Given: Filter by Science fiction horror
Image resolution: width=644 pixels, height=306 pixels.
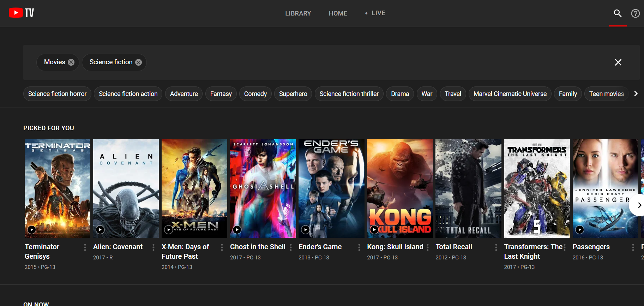Looking at the screenshot, I should [x=57, y=94].
